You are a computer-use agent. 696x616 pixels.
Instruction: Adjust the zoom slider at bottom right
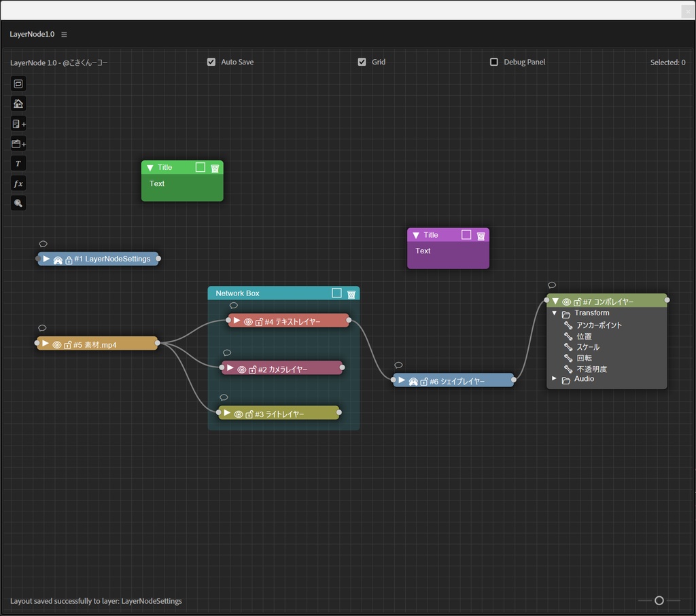point(659,600)
